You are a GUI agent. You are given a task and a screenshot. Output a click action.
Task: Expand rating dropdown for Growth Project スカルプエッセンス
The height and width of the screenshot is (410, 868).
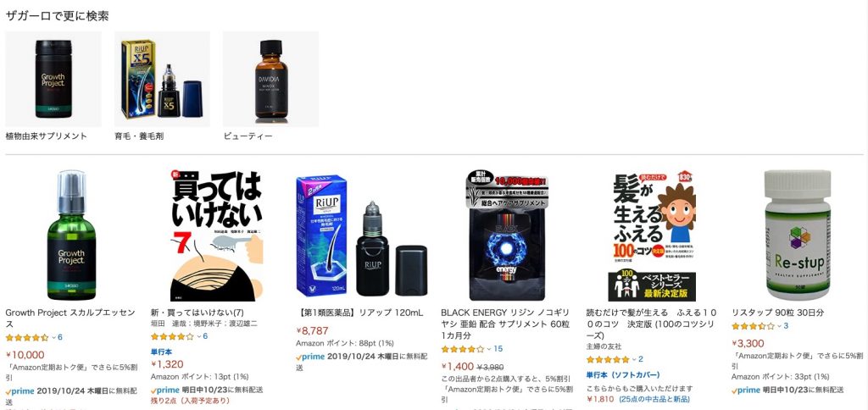53,337
